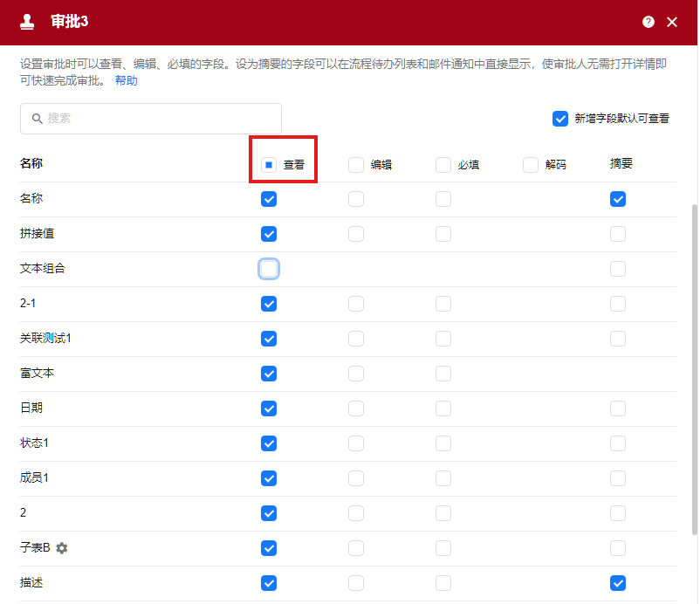Viewport: 700px width, 604px height.
Task: Enable 编辑 for the 2-1 row
Action: coord(356,304)
